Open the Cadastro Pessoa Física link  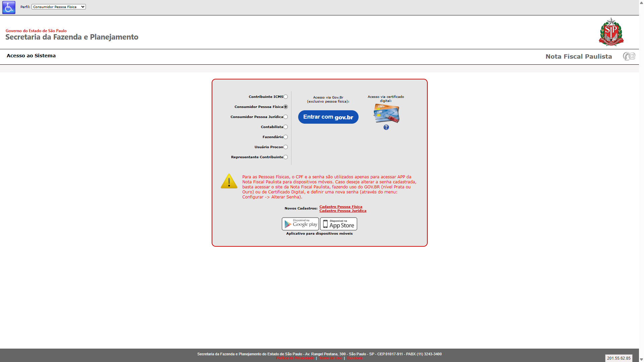click(341, 206)
